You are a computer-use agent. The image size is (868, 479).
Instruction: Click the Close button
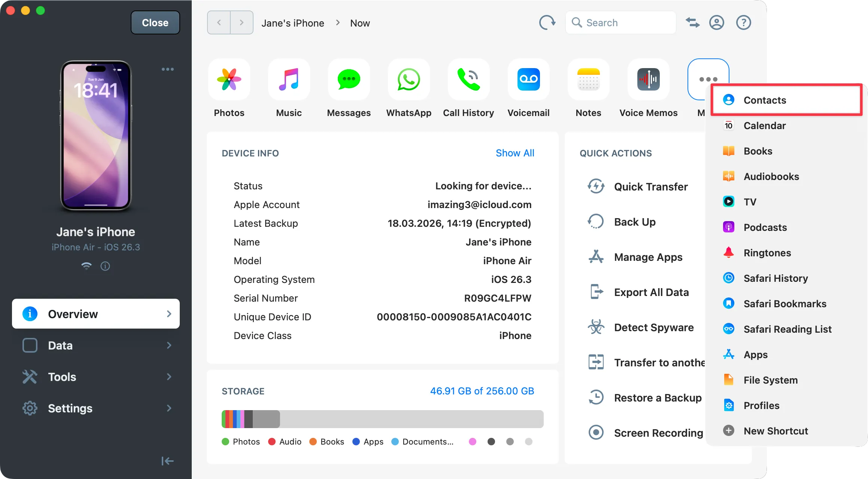[155, 22]
